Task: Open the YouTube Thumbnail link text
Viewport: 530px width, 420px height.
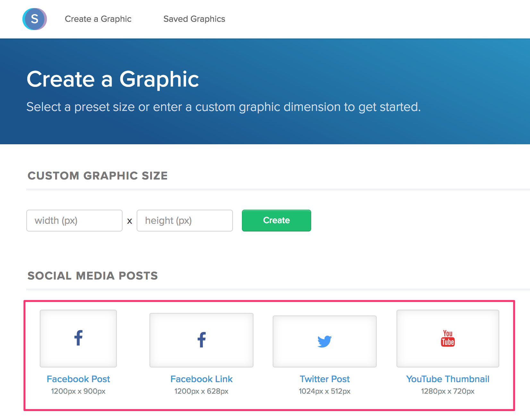Action: pos(448,379)
